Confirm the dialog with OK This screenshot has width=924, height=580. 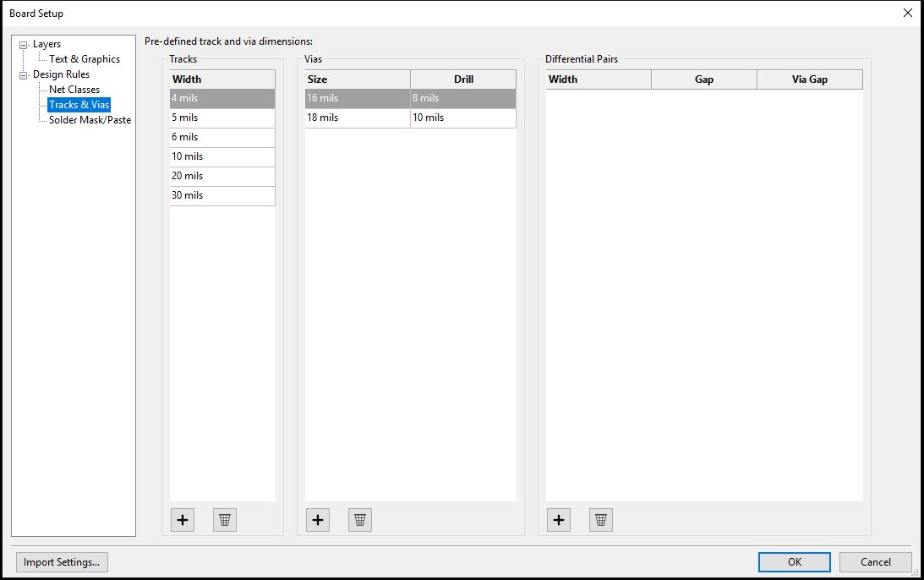(794, 562)
